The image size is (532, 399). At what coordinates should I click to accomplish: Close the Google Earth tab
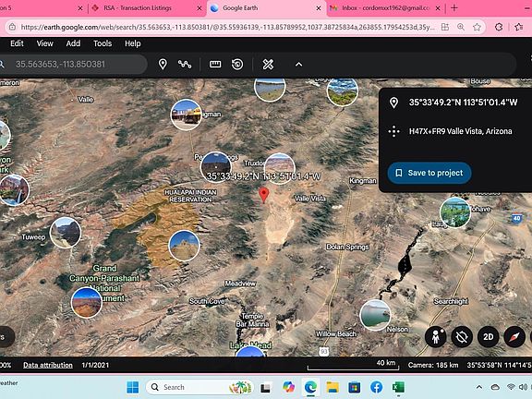(319, 8)
